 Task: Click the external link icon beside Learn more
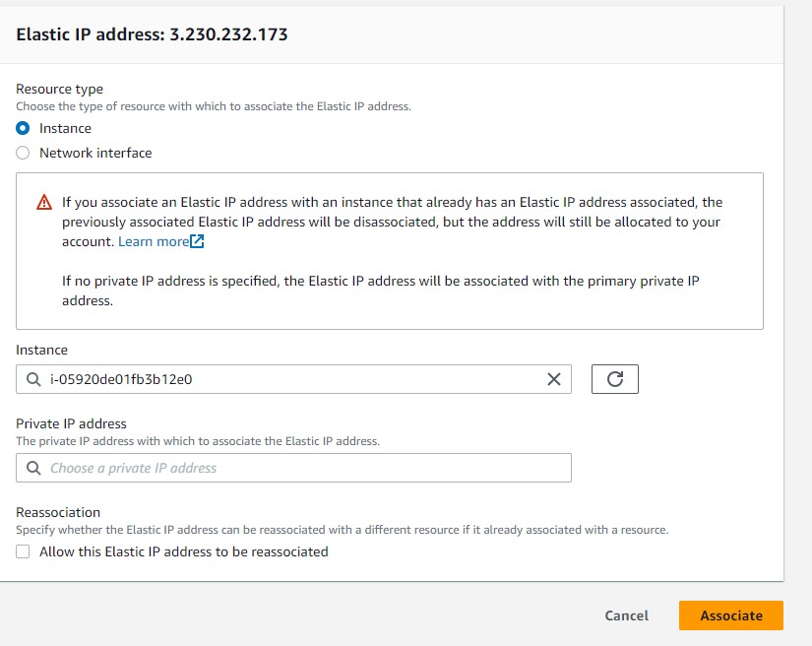pos(198,241)
